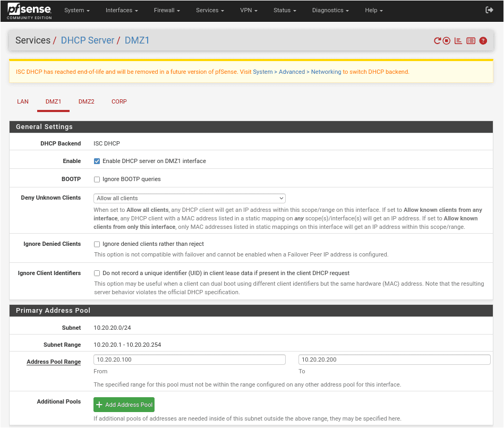Select the DMZ1 tab

[x=53, y=101]
